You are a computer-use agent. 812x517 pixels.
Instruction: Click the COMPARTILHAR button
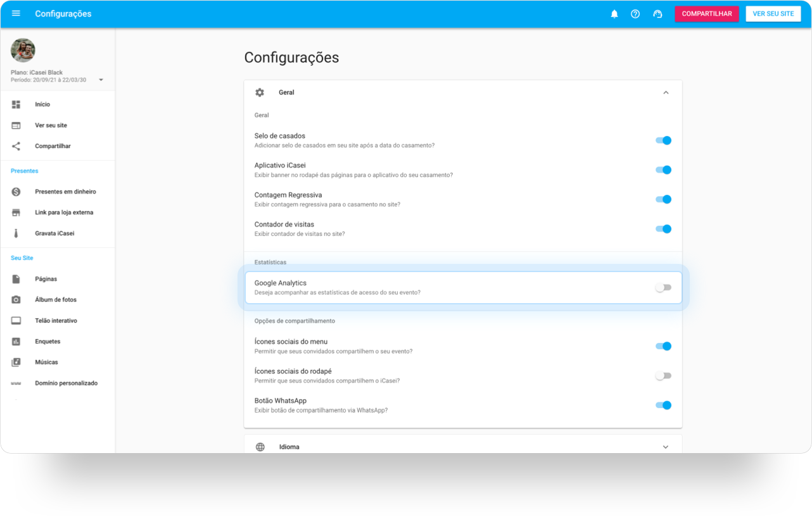(707, 14)
